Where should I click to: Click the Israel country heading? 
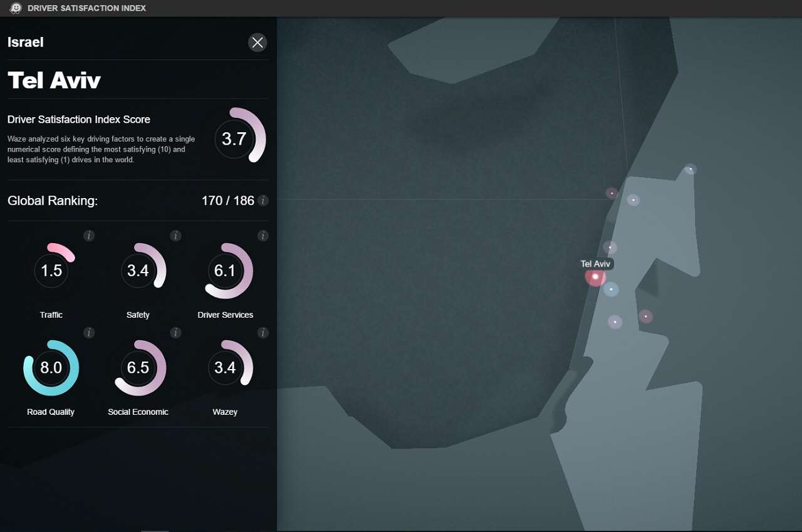point(26,42)
